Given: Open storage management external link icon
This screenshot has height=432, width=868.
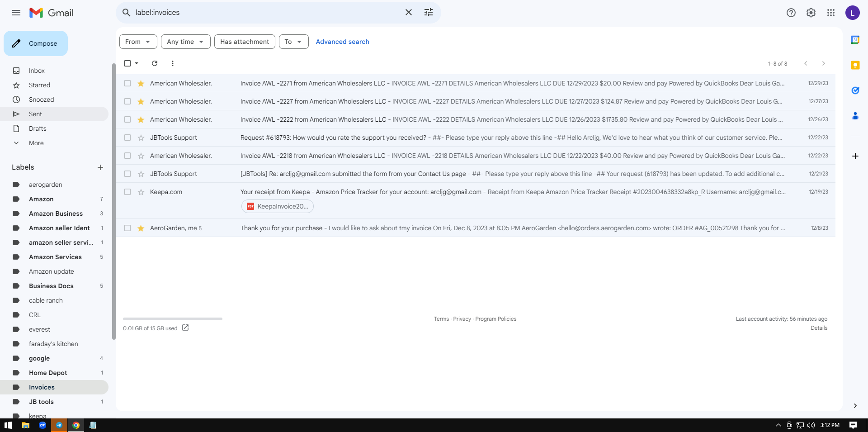Looking at the screenshot, I should pyautogui.click(x=185, y=328).
